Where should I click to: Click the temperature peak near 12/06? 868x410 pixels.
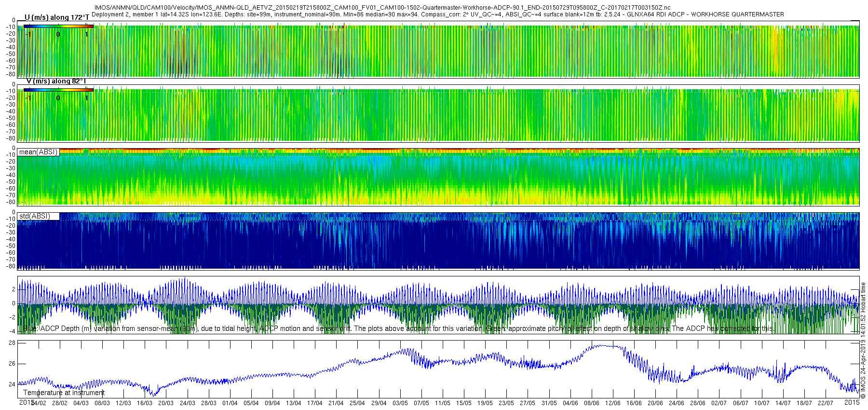click(x=604, y=345)
